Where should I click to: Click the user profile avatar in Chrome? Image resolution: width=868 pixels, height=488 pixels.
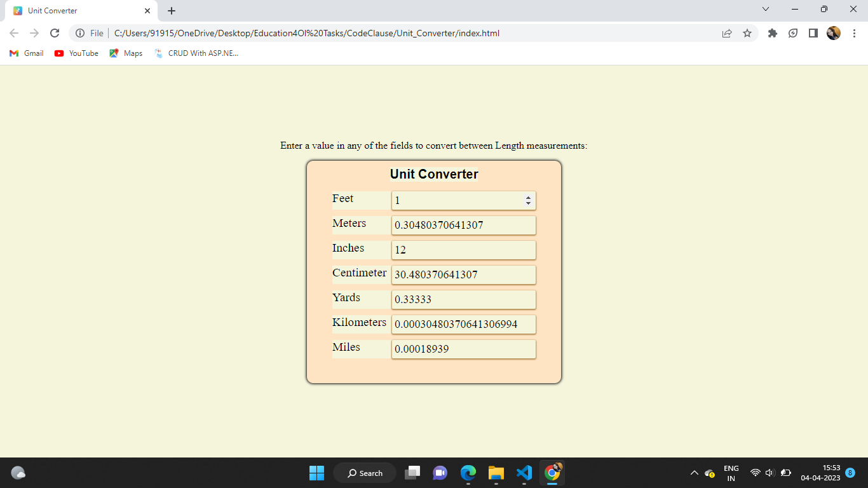click(x=833, y=32)
